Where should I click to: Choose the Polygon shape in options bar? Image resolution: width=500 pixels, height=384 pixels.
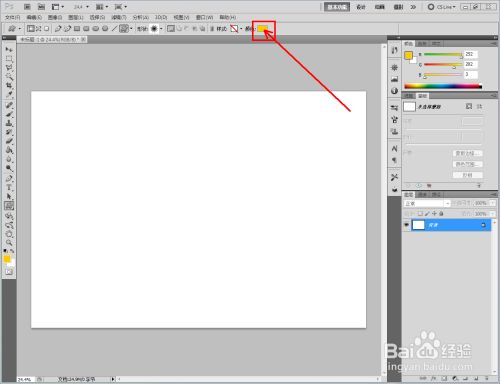(105, 29)
